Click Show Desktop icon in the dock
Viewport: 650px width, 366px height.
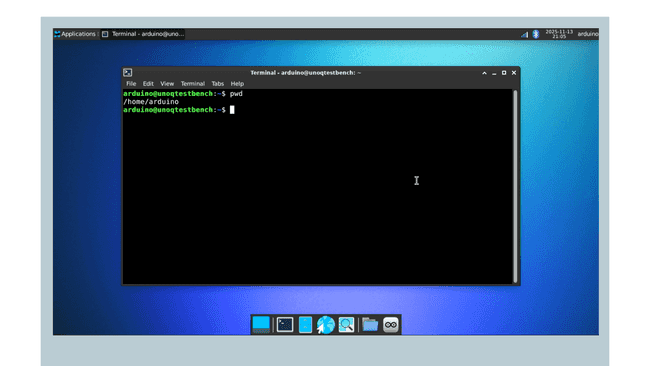tap(261, 325)
